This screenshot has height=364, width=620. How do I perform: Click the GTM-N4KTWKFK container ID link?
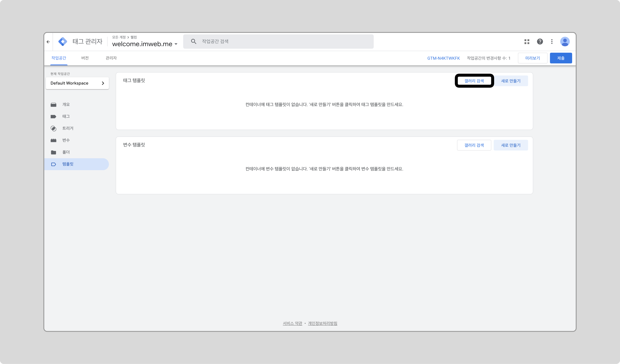pyautogui.click(x=443, y=58)
